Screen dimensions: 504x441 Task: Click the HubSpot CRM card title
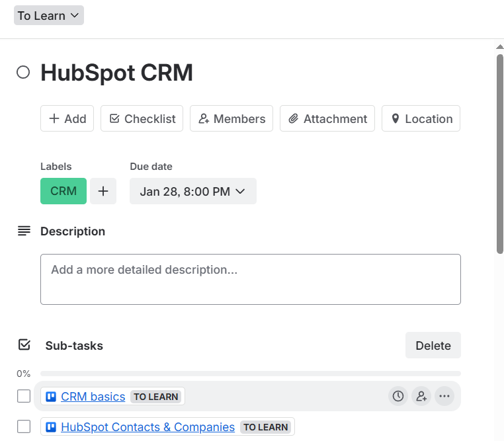[x=116, y=73]
